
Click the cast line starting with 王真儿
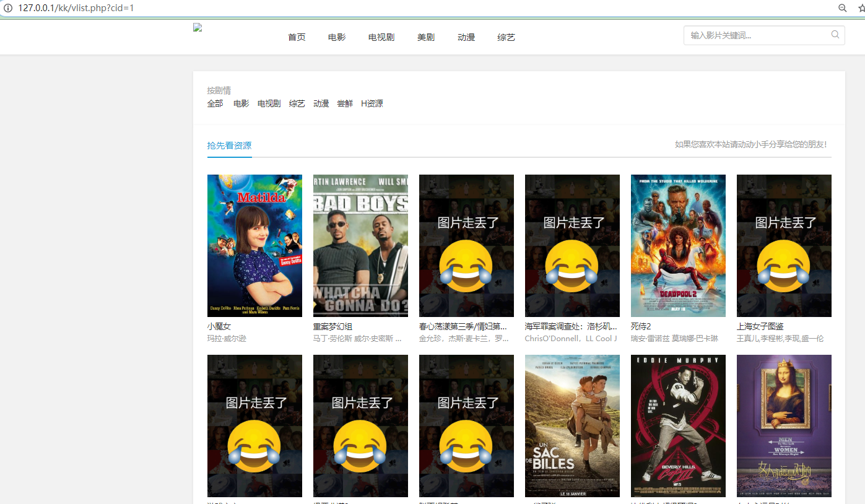click(x=780, y=339)
